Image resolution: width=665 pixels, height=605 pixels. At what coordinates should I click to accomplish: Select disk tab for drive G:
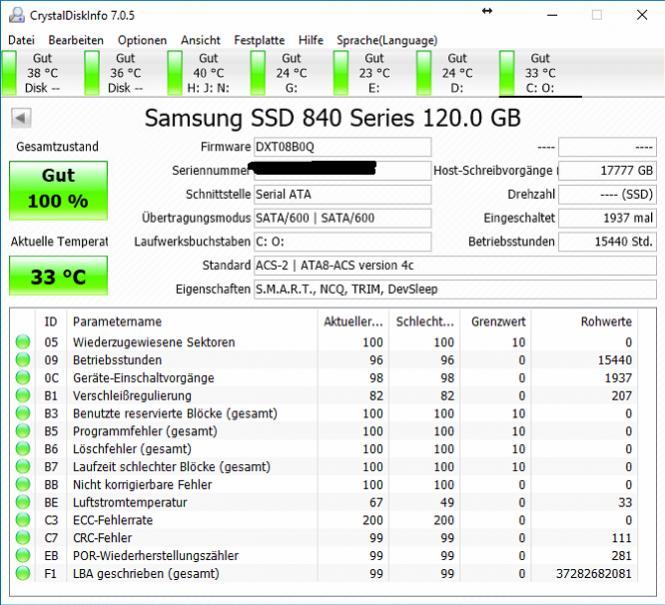[291, 73]
